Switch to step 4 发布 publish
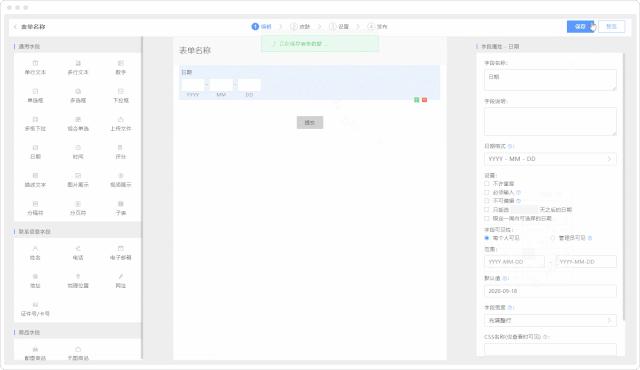The height and width of the screenshot is (370, 640). pos(377,27)
